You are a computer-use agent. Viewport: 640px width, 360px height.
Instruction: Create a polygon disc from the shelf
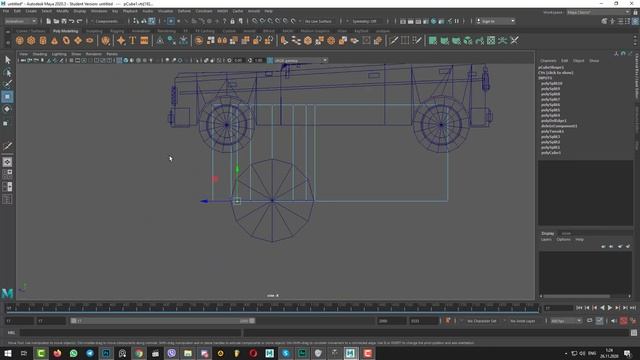[90, 40]
